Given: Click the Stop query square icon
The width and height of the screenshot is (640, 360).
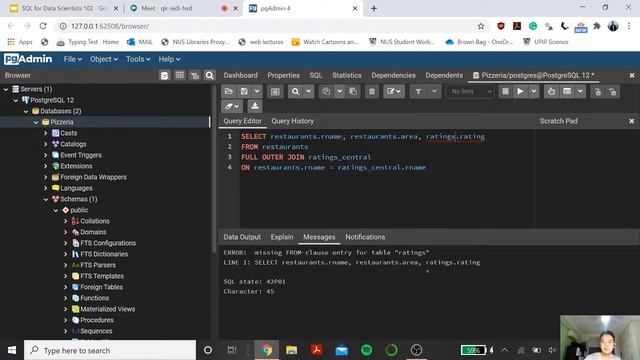Looking at the screenshot, I should click(x=505, y=91).
